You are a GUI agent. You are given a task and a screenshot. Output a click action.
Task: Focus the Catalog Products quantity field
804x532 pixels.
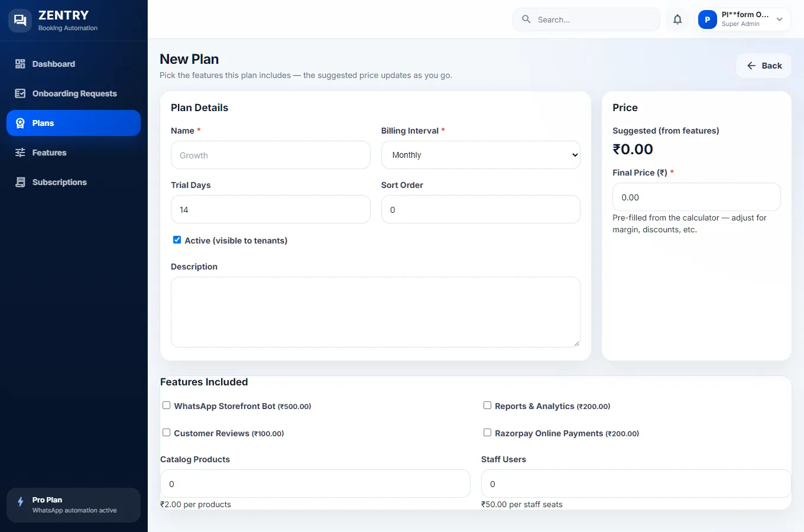point(315,484)
